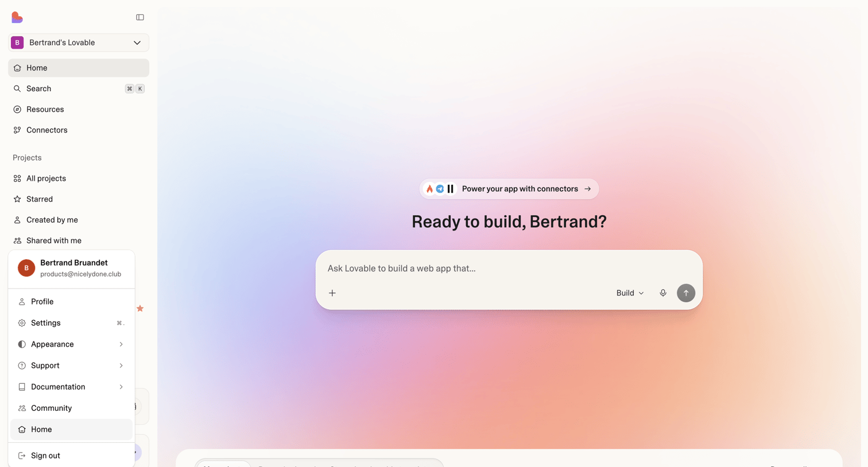Click the All projects grid icon
868x467 pixels.
(x=17, y=178)
